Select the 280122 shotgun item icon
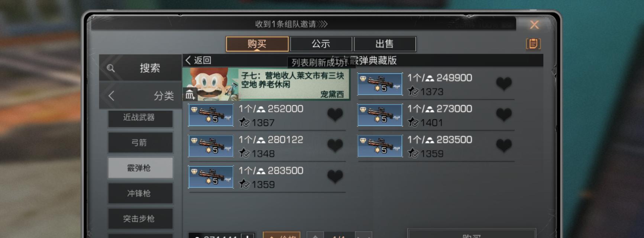Image resolution: width=644 pixels, height=238 pixels. click(211, 146)
